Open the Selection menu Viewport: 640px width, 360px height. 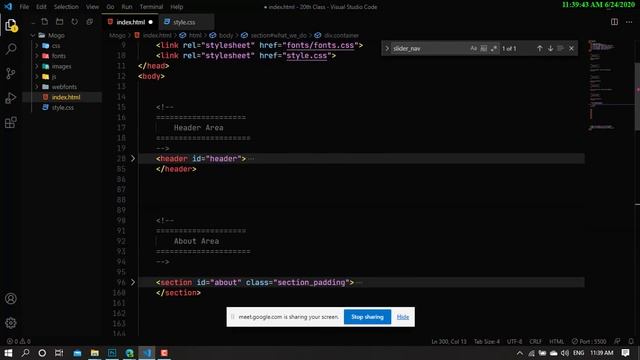click(x=66, y=7)
